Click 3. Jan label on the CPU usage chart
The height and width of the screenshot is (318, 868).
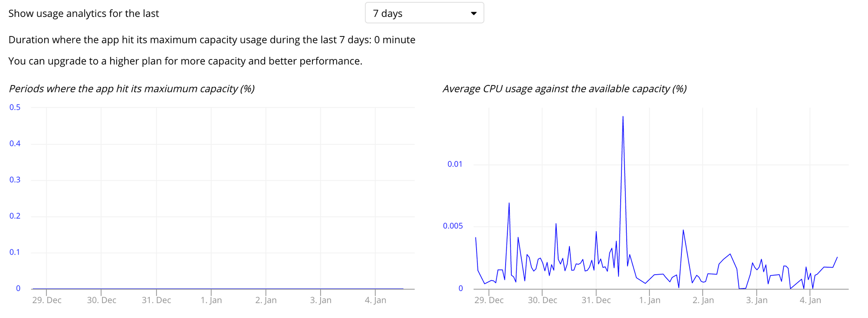757,300
